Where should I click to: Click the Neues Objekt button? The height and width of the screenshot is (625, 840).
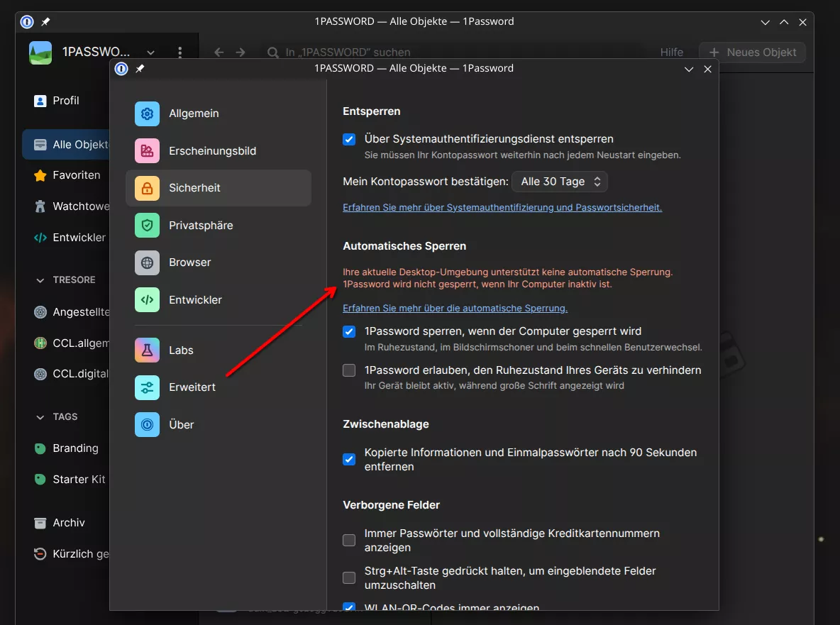(x=752, y=52)
